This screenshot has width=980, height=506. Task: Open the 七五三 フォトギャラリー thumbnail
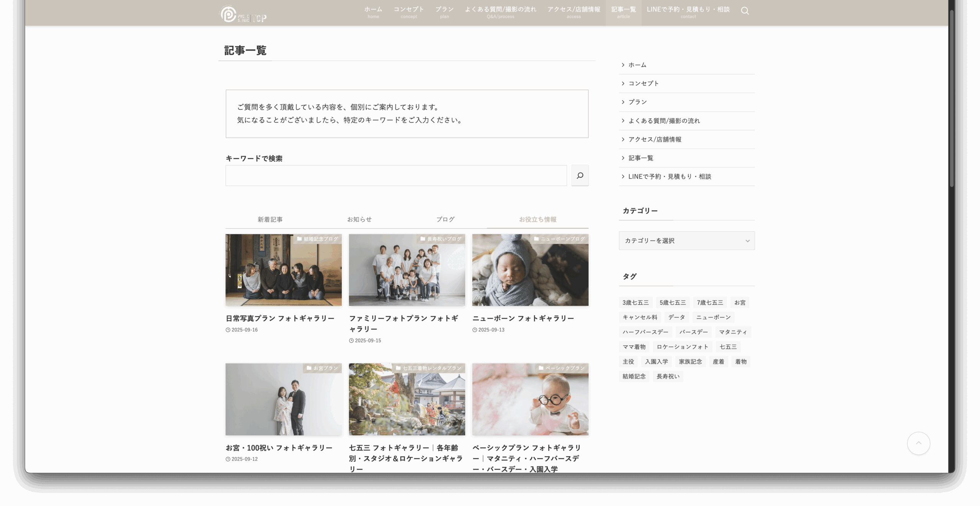407,399
